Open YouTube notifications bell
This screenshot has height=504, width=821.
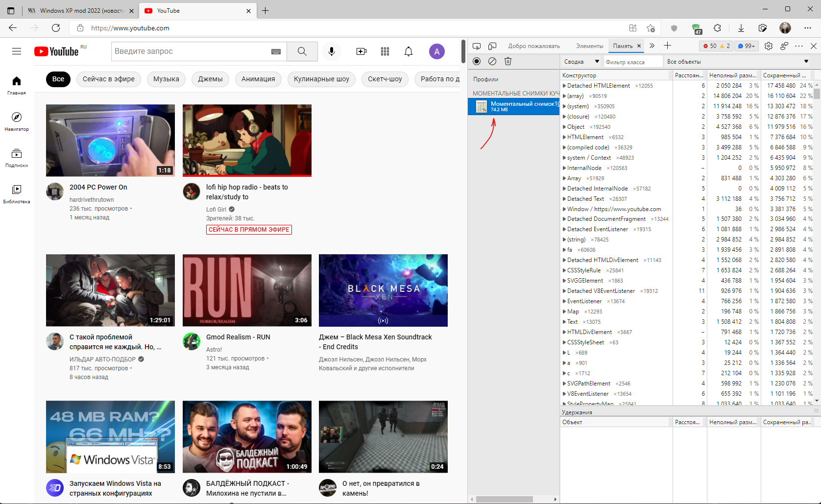[x=409, y=51]
